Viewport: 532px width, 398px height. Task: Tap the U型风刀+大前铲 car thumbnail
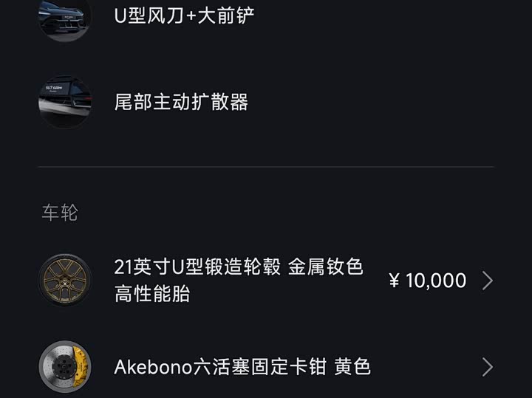[65, 18]
